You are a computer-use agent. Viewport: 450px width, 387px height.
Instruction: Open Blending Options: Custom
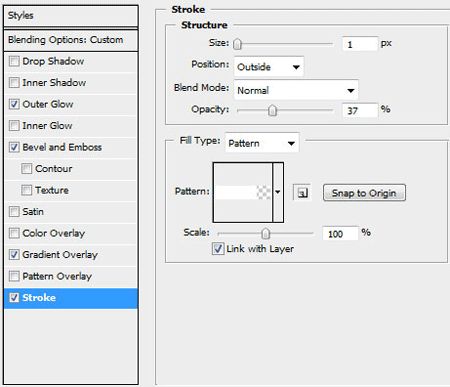click(x=71, y=40)
